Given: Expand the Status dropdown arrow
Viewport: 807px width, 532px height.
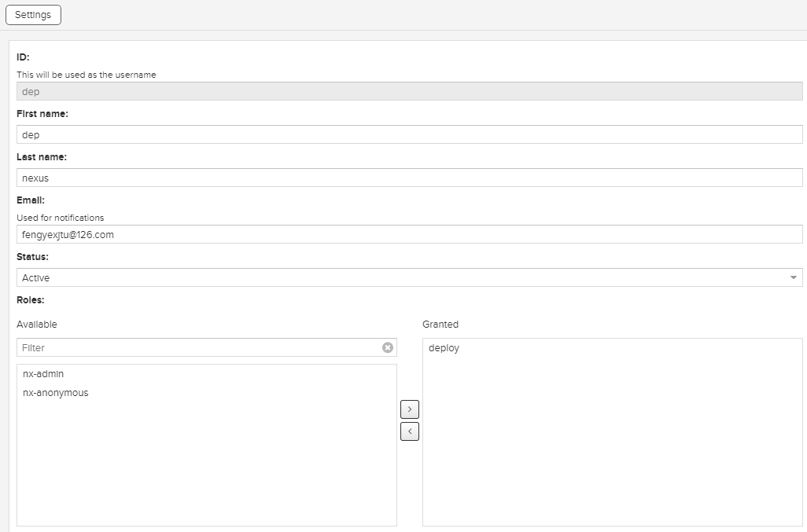Looking at the screenshot, I should [x=793, y=277].
